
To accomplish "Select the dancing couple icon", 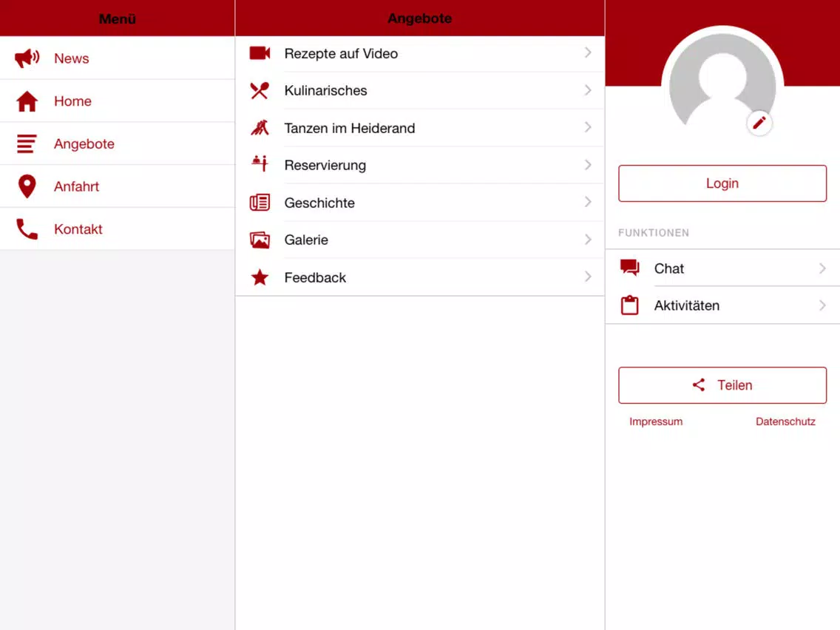I will pos(260,128).
